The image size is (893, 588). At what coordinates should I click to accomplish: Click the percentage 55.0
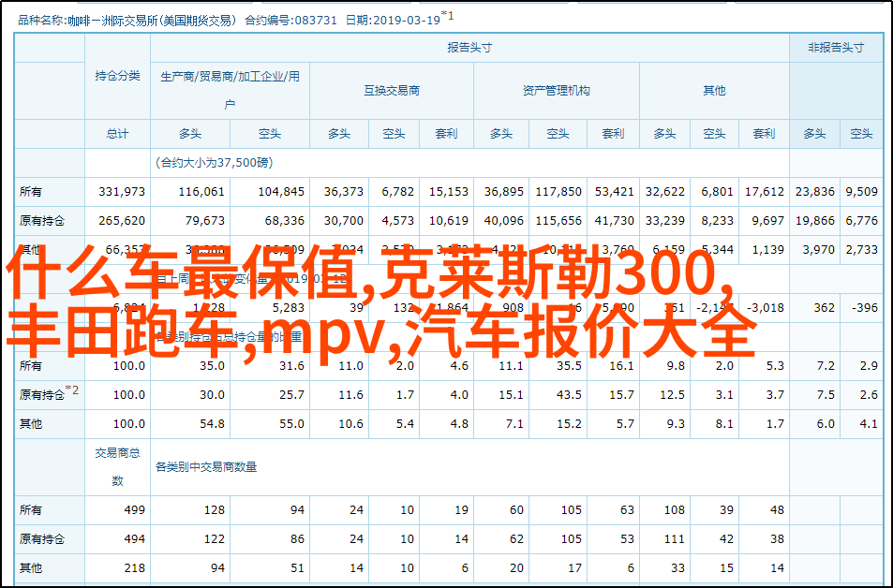(292, 424)
